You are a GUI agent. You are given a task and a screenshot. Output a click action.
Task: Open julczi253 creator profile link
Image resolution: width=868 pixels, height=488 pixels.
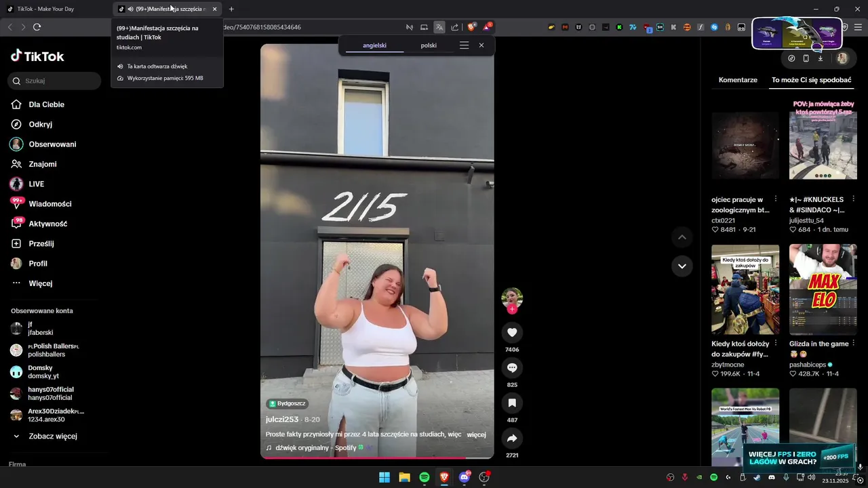pos(282,420)
